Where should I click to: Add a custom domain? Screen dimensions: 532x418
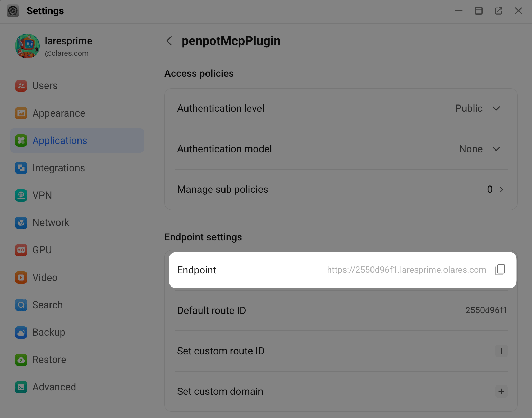pos(501,391)
